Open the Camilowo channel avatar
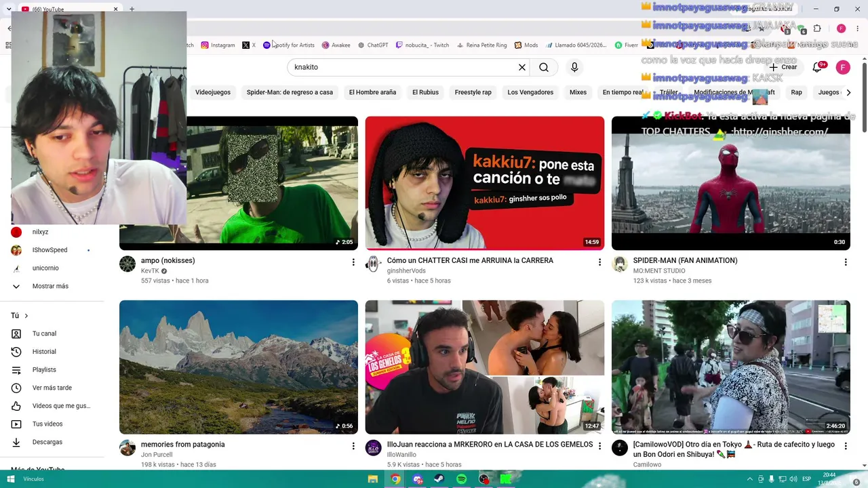The width and height of the screenshot is (868, 488). point(620,448)
